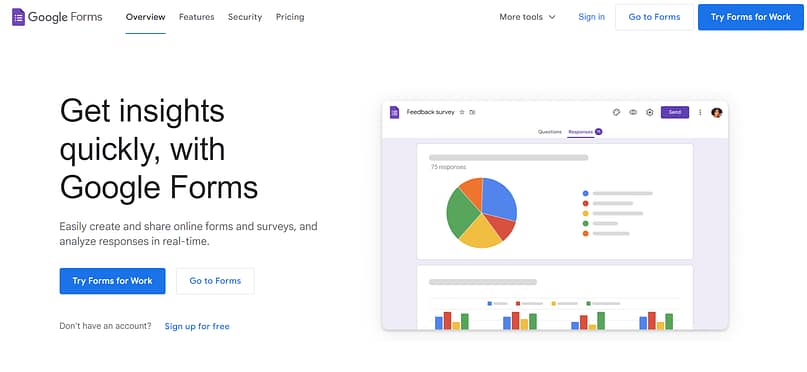
Task: Click the pie chart in responses preview
Action: point(481,212)
